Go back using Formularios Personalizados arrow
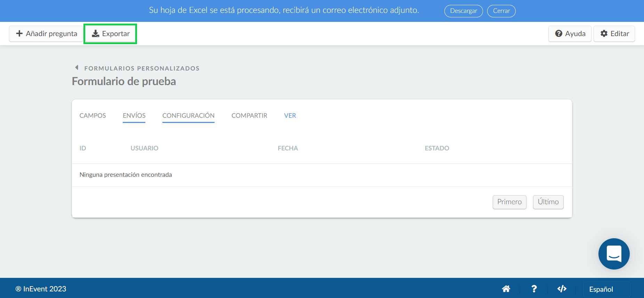The width and height of the screenshot is (644, 298). pyautogui.click(x=77, y=68)
